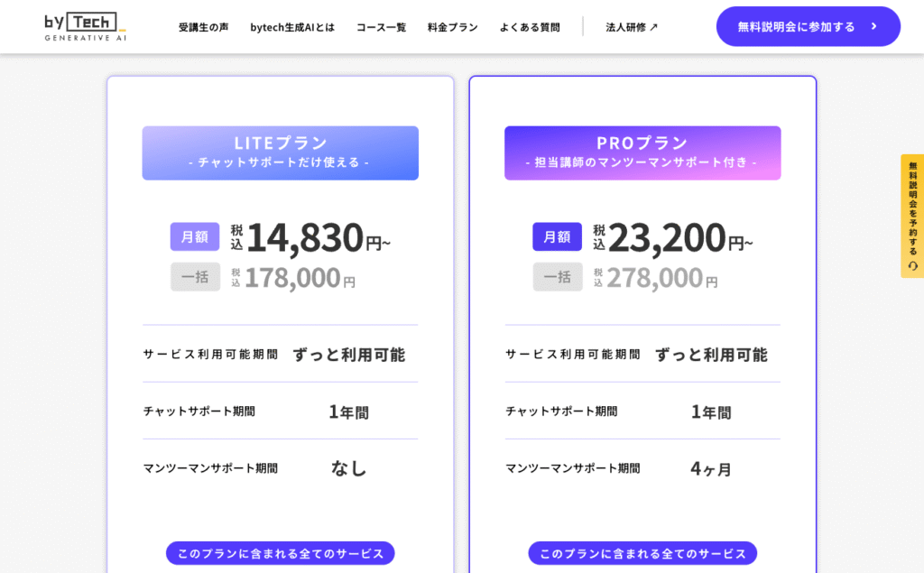Click the LITEプラン gradient header banner
Screen dimensions: 924x573
(281, 152)
